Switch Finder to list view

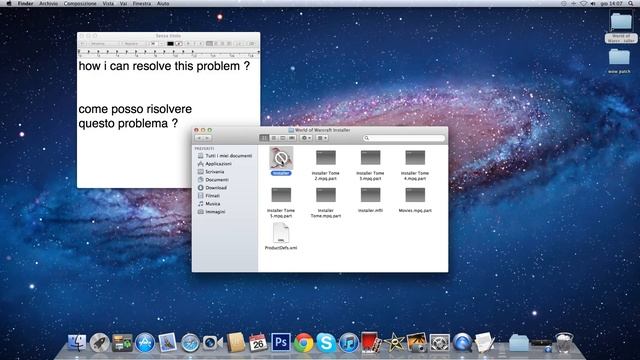pyautogui.click(x=273, y=138)
